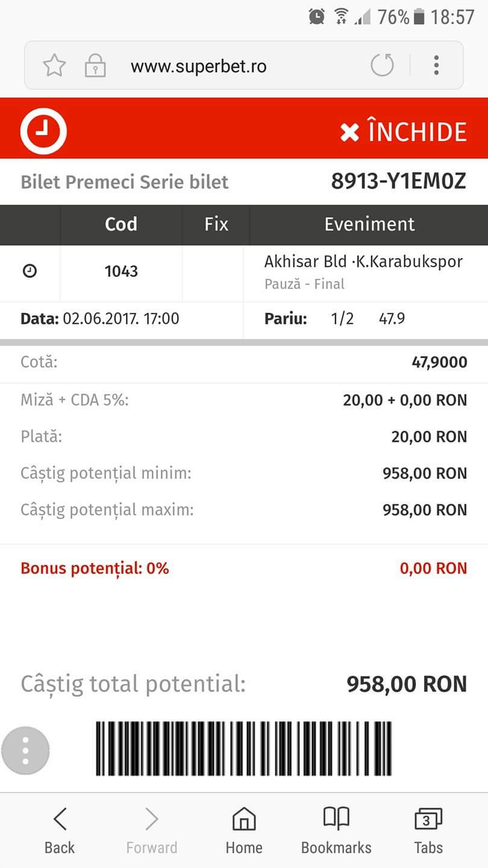
Task: Tap the Fix column header
Action: 216,224
